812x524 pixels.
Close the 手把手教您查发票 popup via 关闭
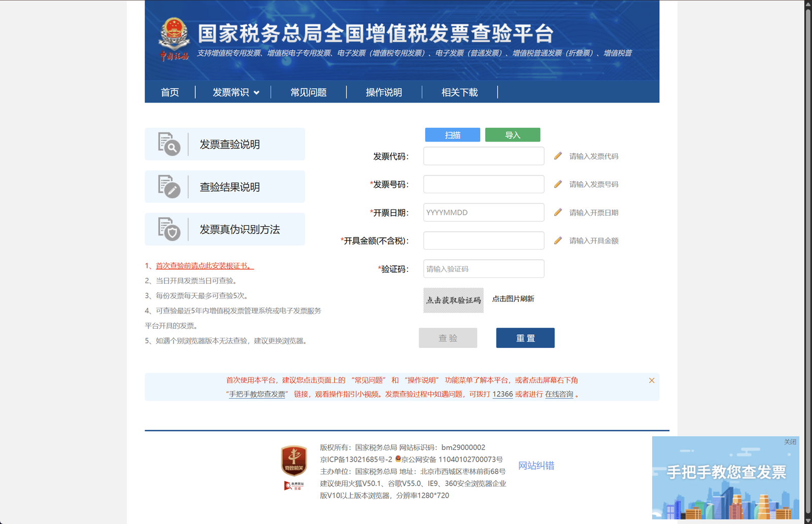coord(790,442)
